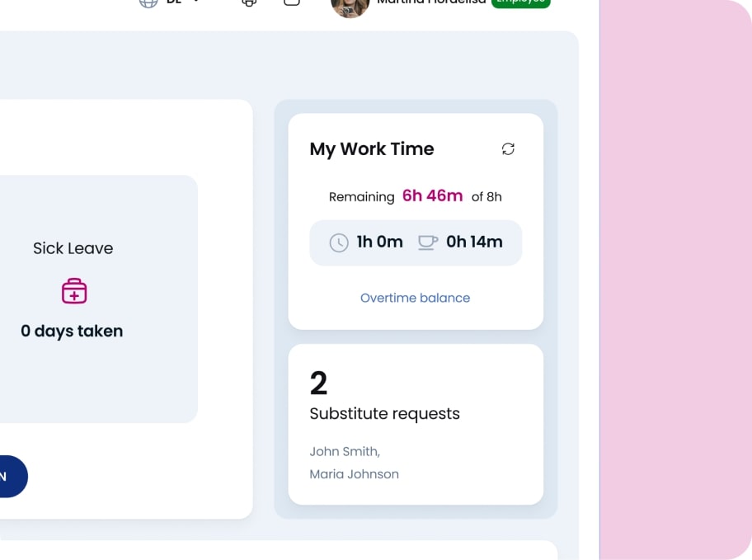Click the globe language icon

pos(148,3)
